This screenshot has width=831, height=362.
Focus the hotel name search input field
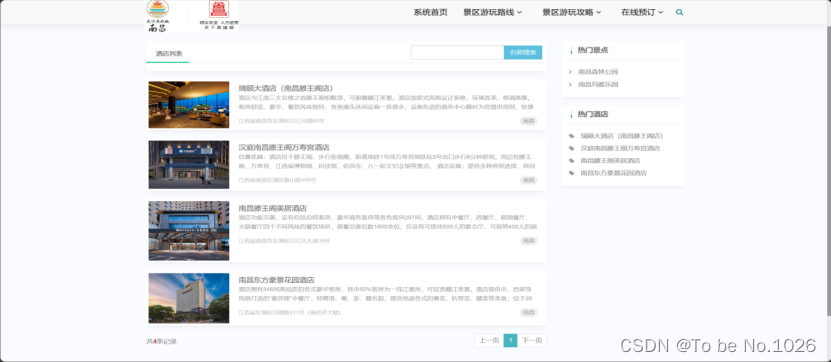tap(457, 52)
